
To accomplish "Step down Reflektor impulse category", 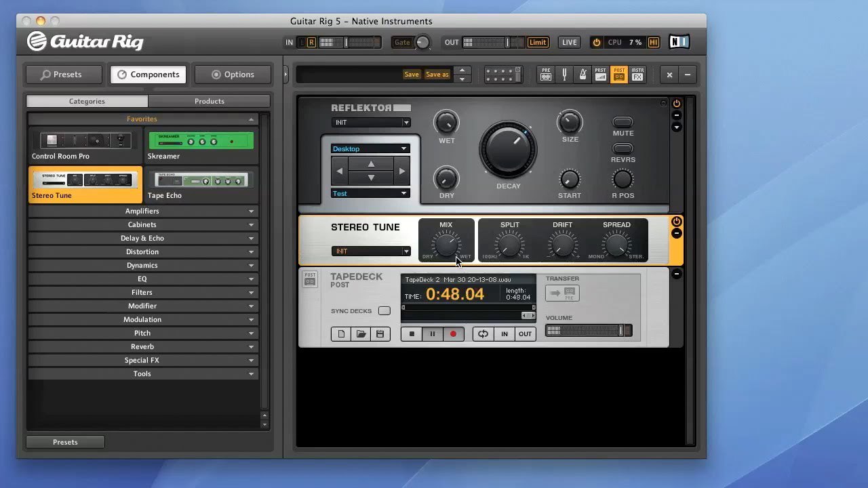I will click(x=371, y=178).
